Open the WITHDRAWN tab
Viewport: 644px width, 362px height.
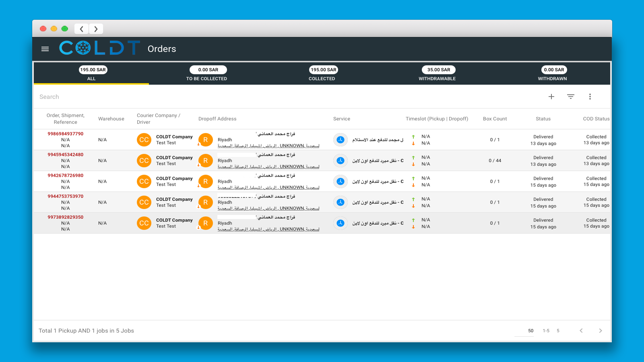(552, 74)
